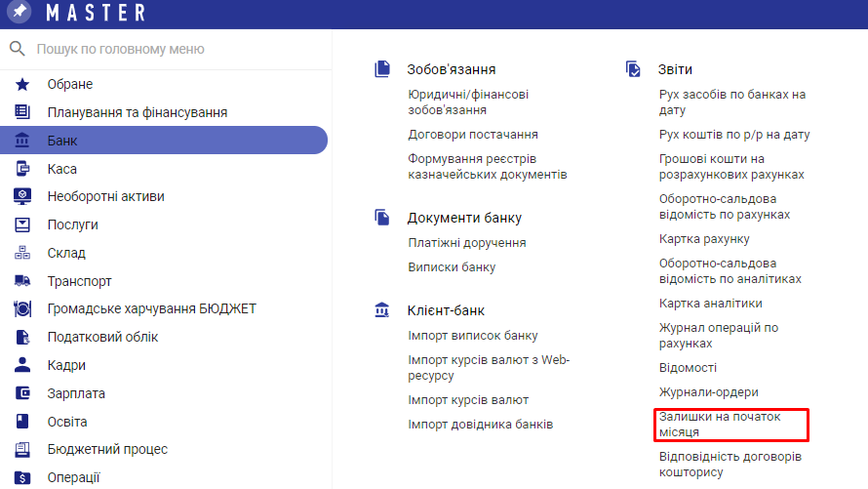Click the bank building icon in sidebar
868x489 pixels.
22,141
